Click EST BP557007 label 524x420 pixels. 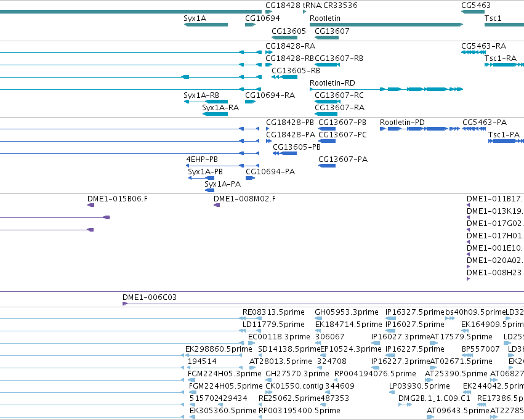480,349
